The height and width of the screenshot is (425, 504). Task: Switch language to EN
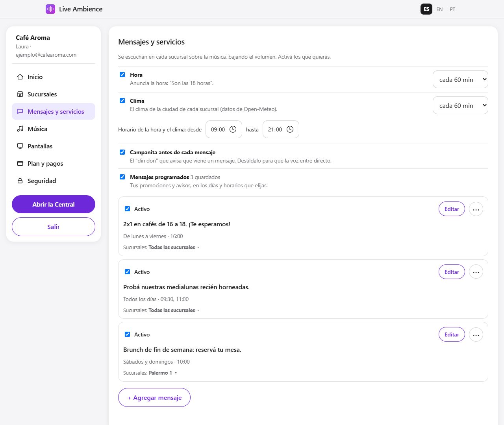coord(439,9)
